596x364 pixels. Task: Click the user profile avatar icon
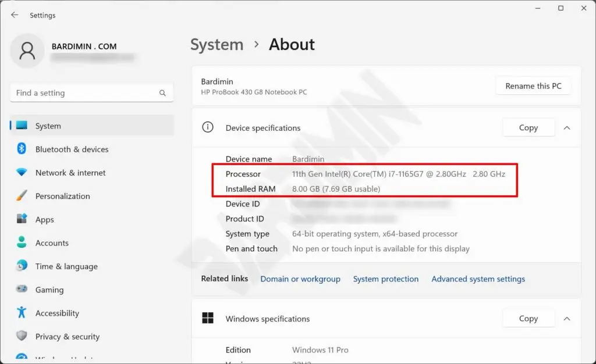point(27,51)
